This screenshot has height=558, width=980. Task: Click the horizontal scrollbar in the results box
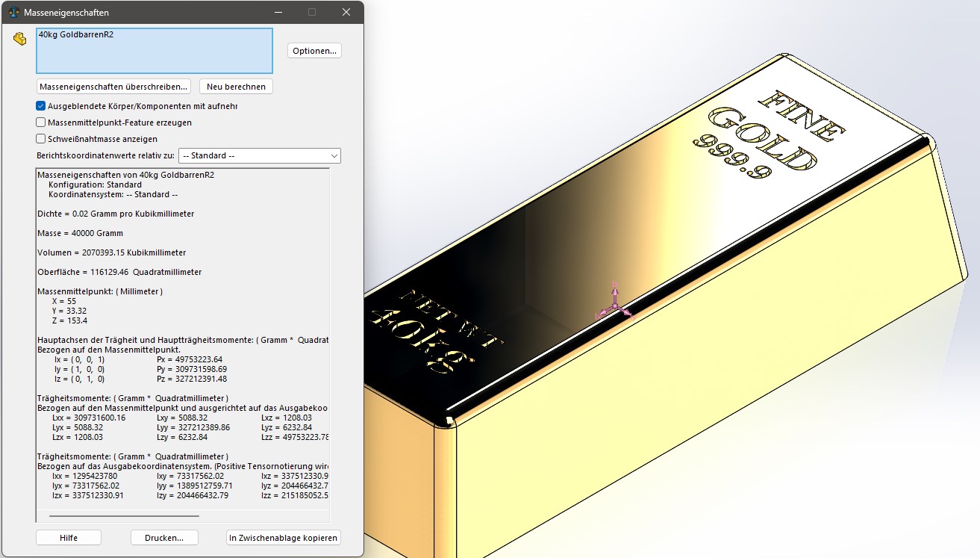point(124,515)
